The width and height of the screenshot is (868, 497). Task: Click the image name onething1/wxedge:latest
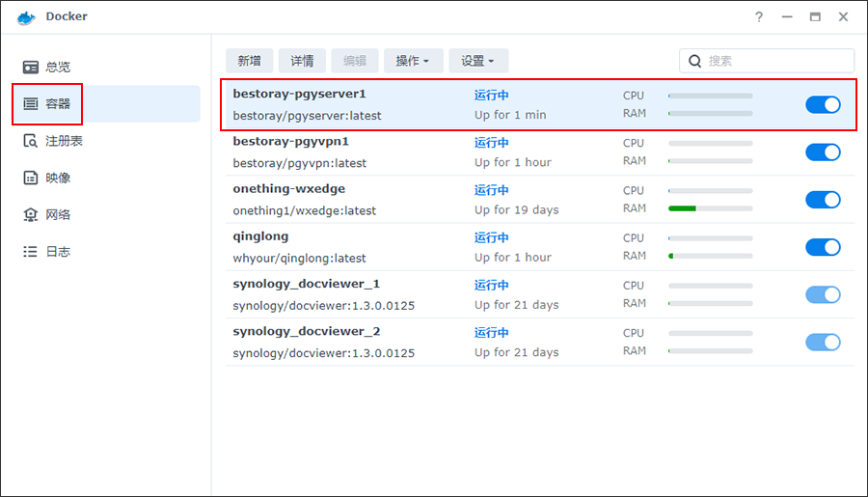click(305, 210)
